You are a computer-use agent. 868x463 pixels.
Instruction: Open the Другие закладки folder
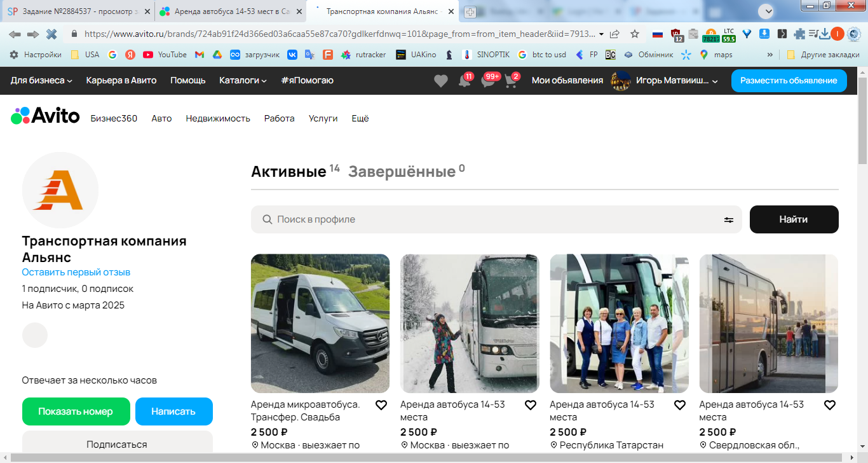[x=823, y=55]
